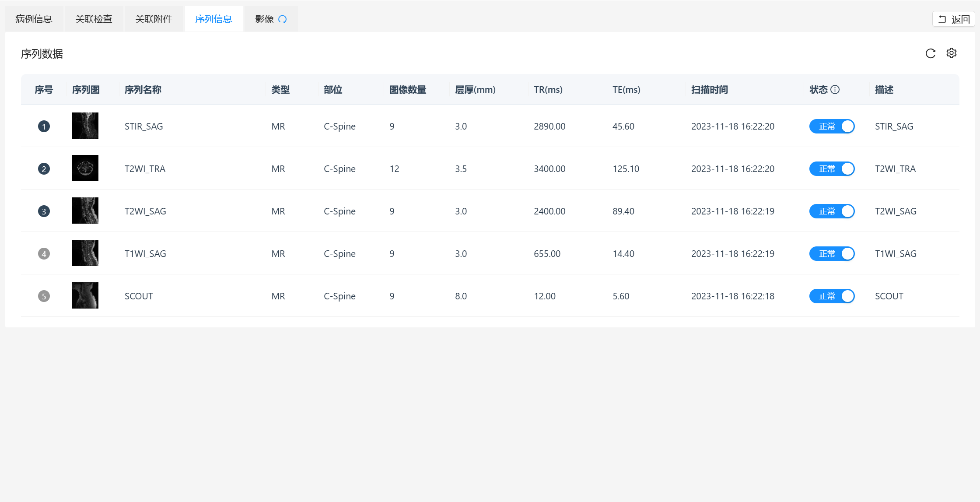Click the STIR_SAG series thumbnail
Screen dimensions: 980x502
pos(85,126)
